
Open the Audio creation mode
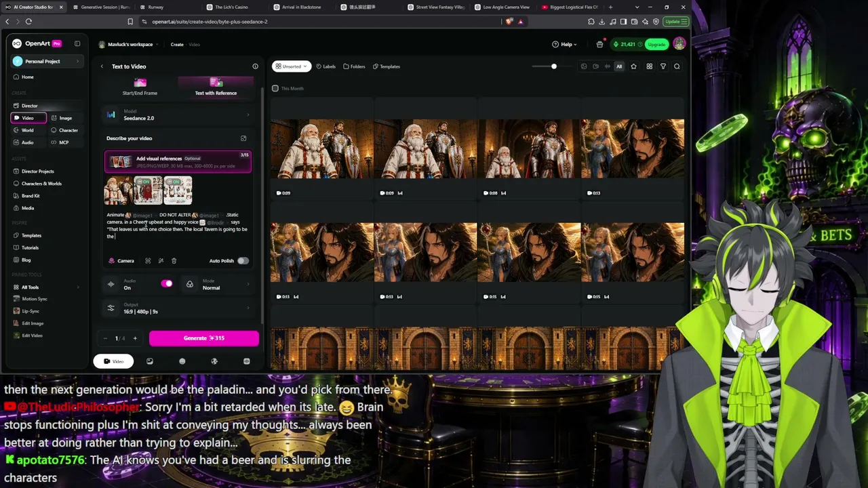coord(27,142)
